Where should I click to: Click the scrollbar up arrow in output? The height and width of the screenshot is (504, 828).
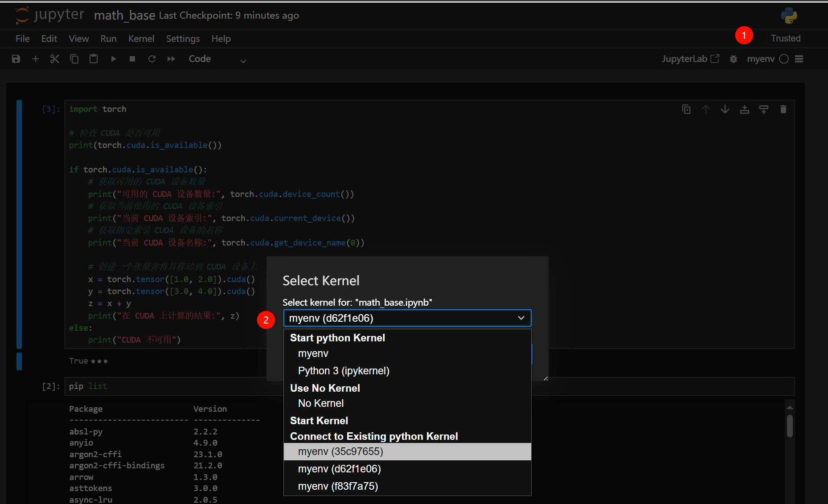tap(790, 407)
